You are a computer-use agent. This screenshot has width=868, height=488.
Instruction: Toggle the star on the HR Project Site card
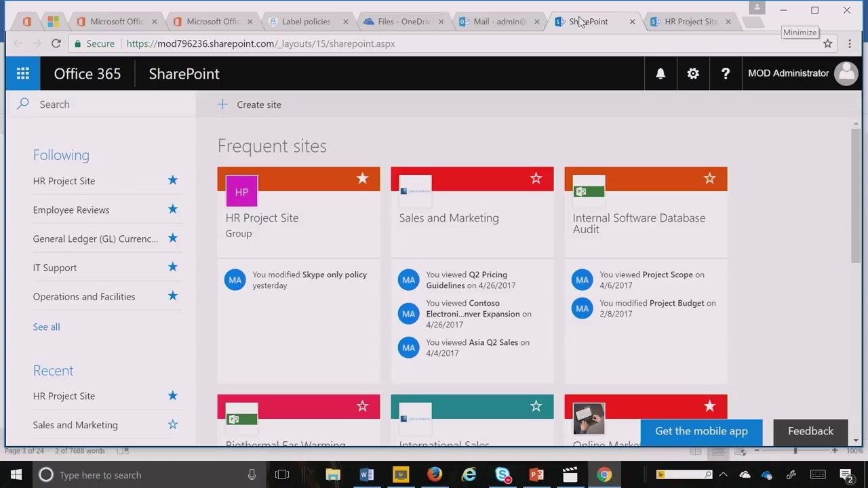363,178
